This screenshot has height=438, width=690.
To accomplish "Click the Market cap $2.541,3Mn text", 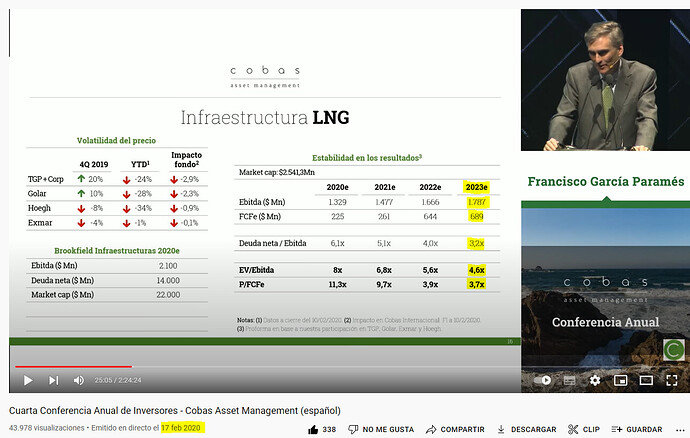I will pyautogui.click(x=277, y=173).
